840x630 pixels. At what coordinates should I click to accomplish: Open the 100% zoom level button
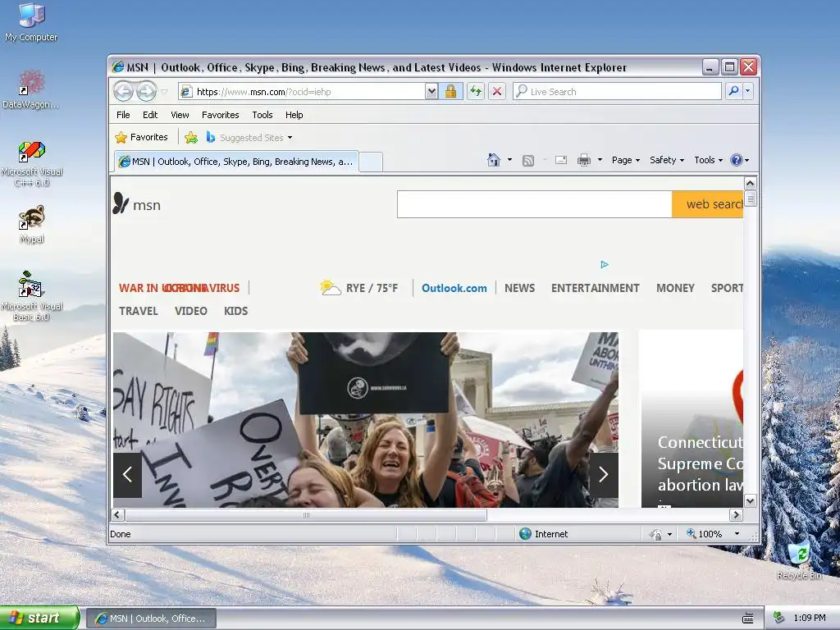(705, 533)
